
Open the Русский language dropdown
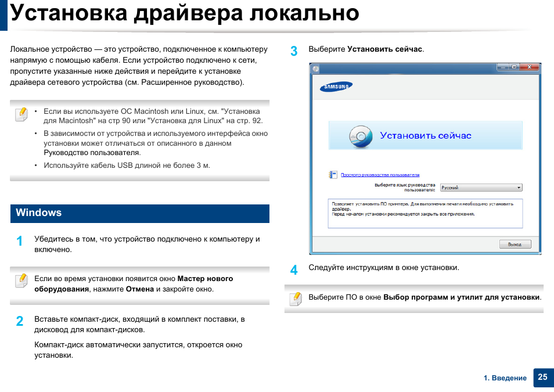click(x=481, y=188)
